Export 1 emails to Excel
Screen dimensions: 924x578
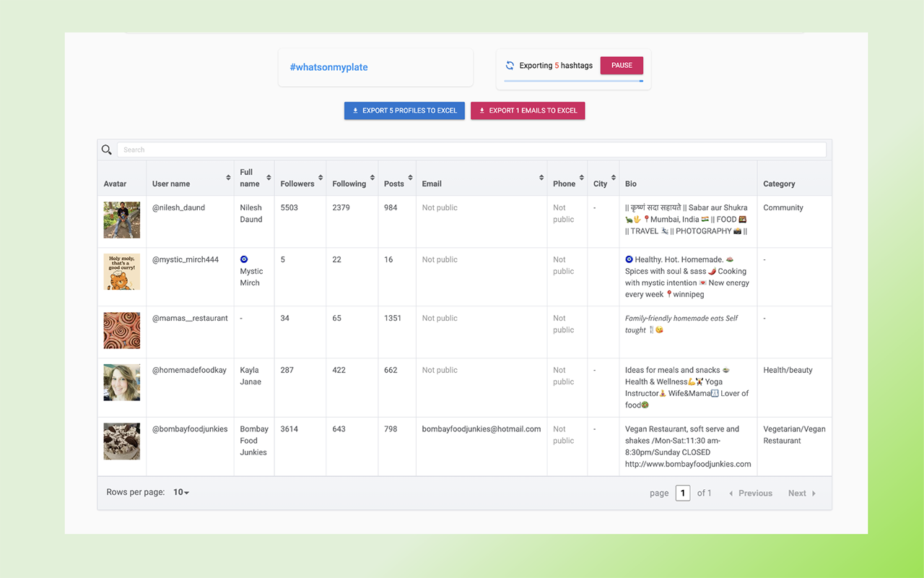click(x=528, y=111)
